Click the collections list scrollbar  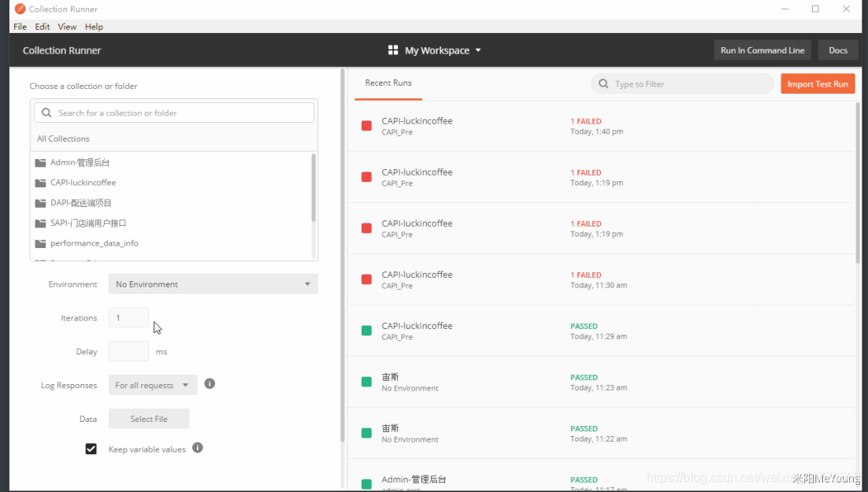point(313,188)
